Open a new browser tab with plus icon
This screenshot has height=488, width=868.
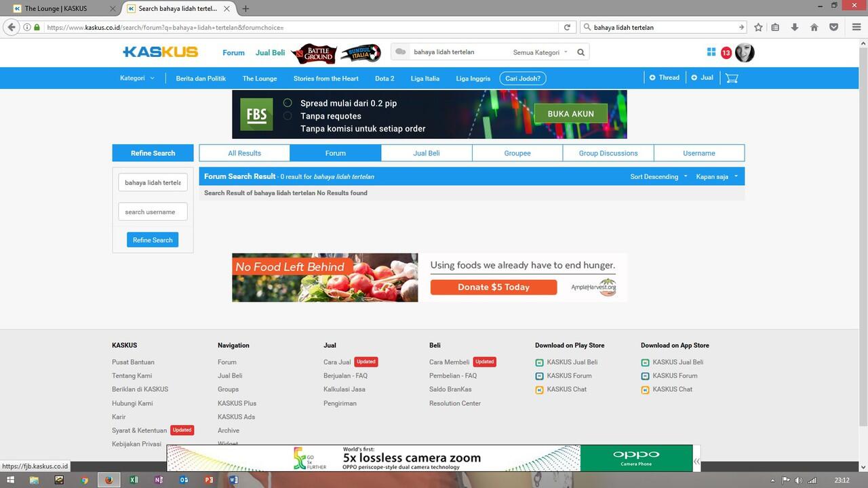245,9
